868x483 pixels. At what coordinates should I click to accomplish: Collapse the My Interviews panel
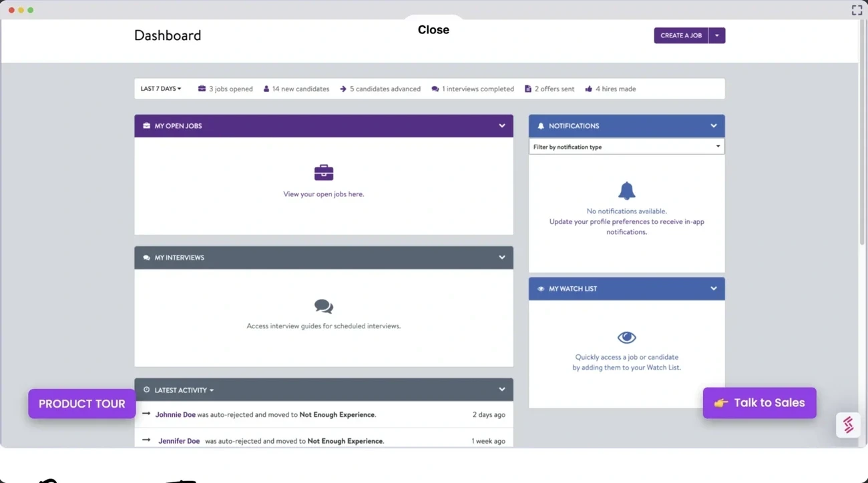pyautogui.click(x=502, y=258)
